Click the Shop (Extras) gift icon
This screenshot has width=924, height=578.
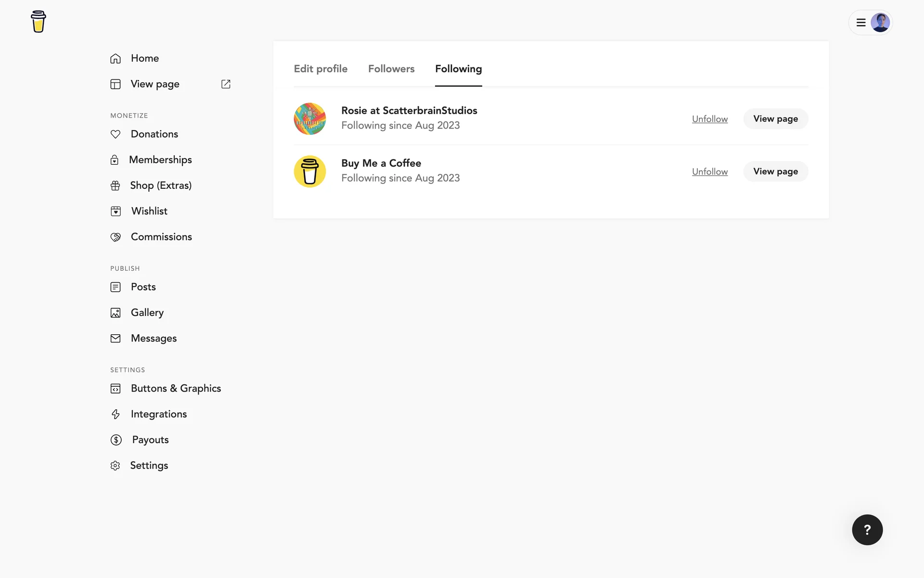[115, 185]
